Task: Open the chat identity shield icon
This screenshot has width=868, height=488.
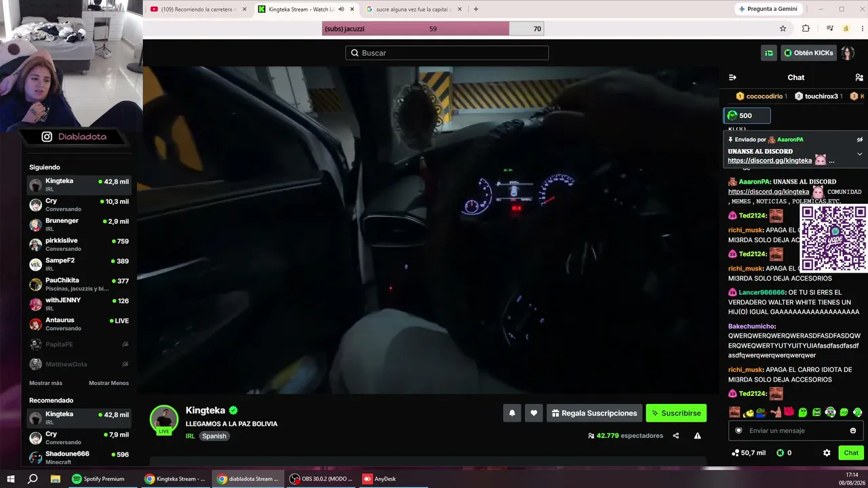Action: pos(738,430)
